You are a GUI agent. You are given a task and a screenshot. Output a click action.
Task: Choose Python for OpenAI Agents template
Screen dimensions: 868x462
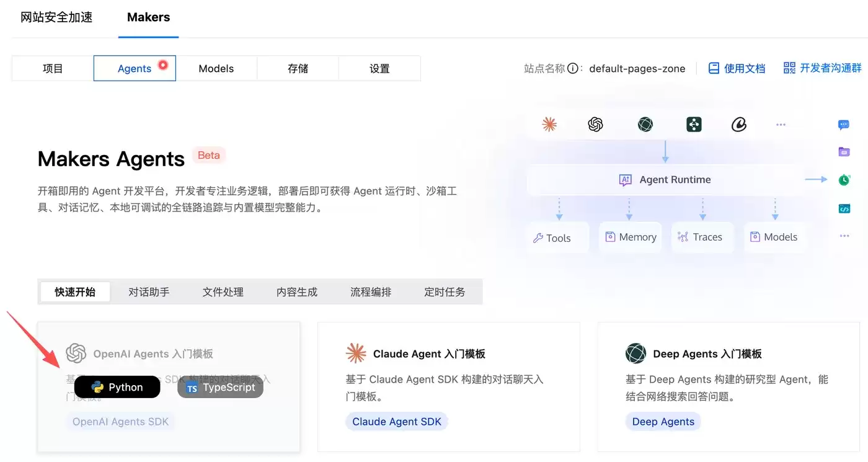point(117,387)
